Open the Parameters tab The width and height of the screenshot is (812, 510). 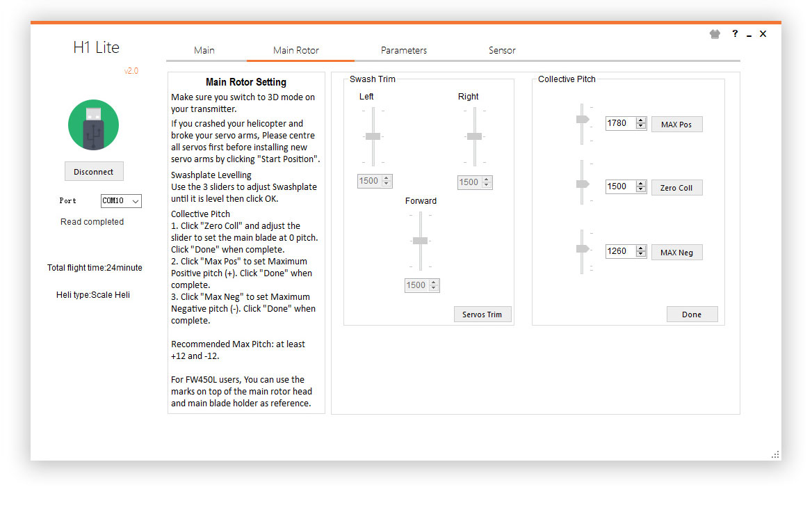click(404, 50)
